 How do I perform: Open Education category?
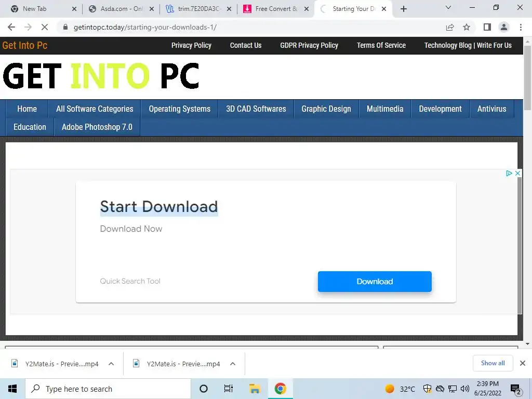(x=30, y=127)
